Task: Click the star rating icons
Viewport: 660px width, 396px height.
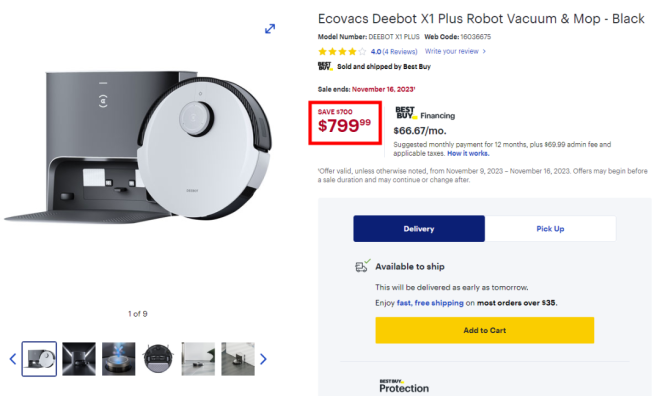Action: 342,52
